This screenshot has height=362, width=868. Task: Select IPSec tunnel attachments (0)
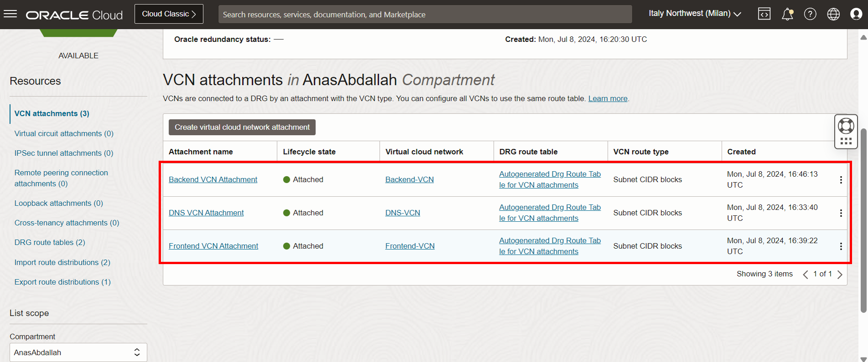[64, 153]
